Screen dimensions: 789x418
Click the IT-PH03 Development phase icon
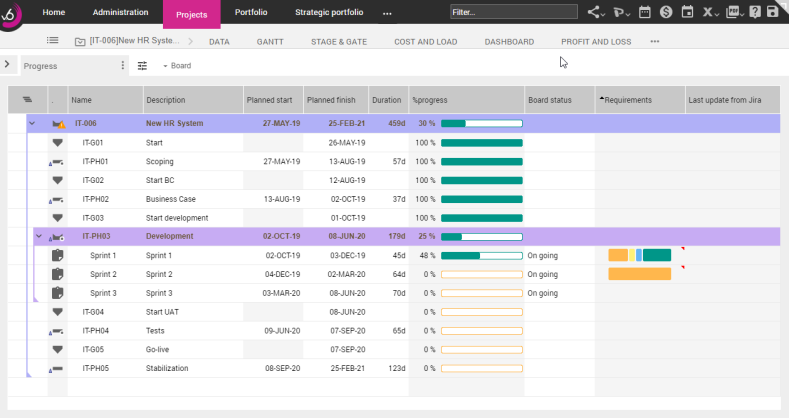[x=57, y=236]
